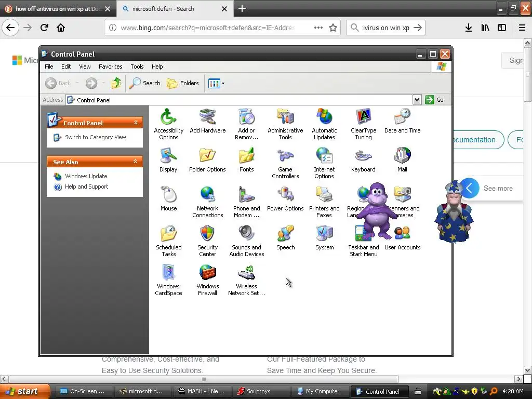Open Game Controllers icon

click(285, 163)
